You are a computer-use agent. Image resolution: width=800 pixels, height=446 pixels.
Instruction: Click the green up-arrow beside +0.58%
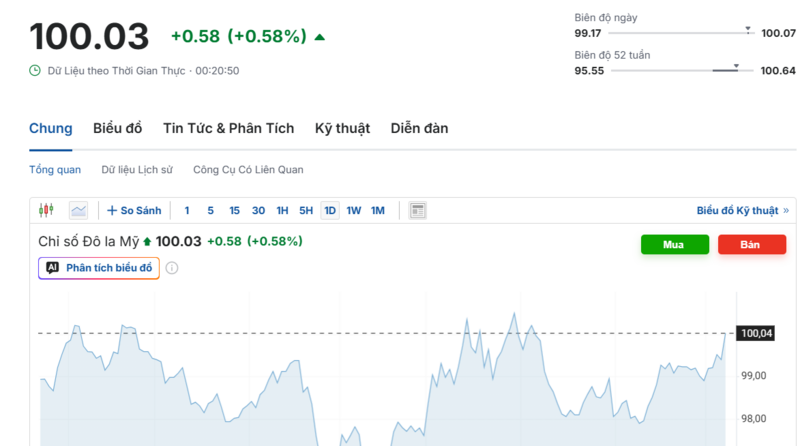tap(319, 37)
